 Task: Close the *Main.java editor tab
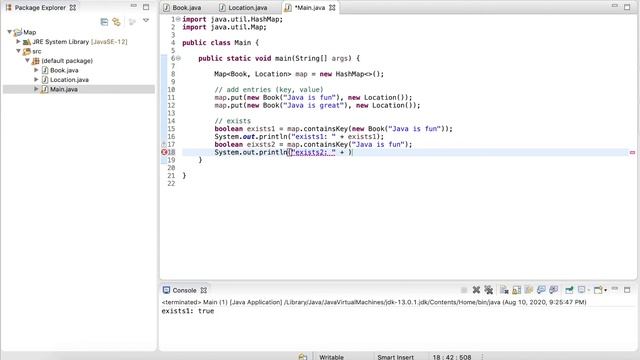click(x=332, y=7)
